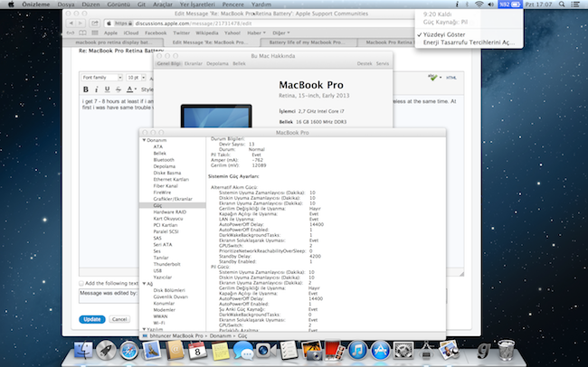Open Trash in the Dock
This screenshot has height=367, width=588.
tap(506, 350)
